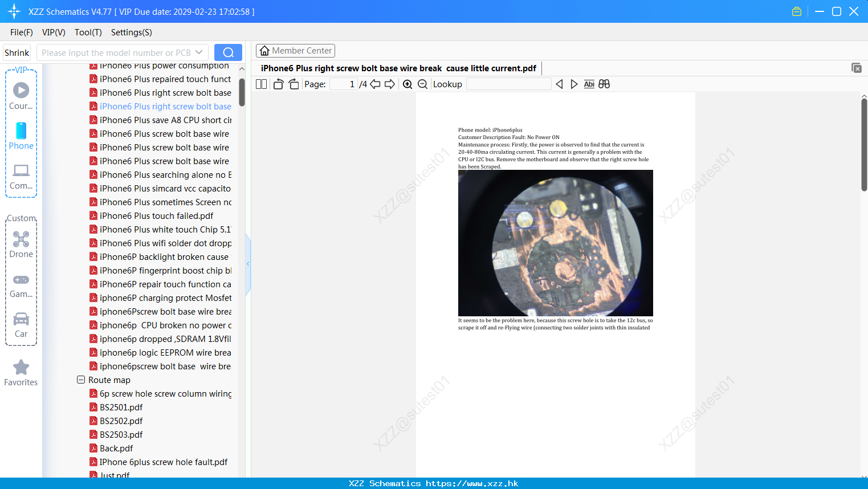The width and height of the screenshot is (868, 489).
Task: Go to next page arrow
Action: pos(390,84)
